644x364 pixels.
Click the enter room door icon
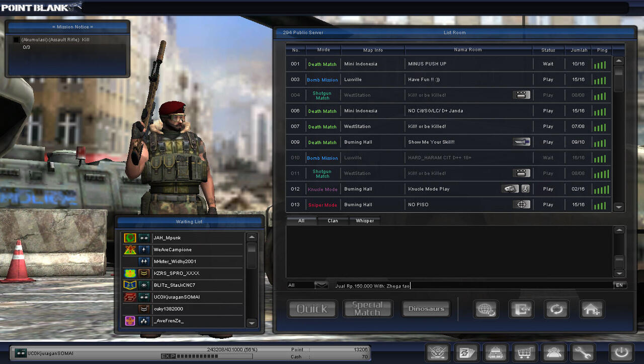click(x=521, y=309)
